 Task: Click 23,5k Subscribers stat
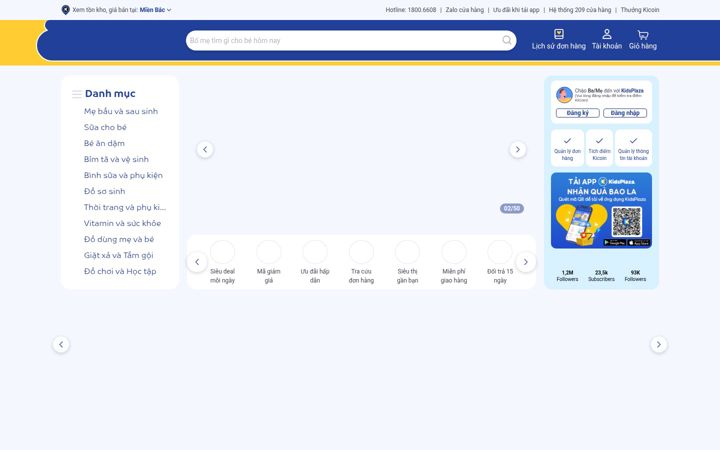point(602,276)
